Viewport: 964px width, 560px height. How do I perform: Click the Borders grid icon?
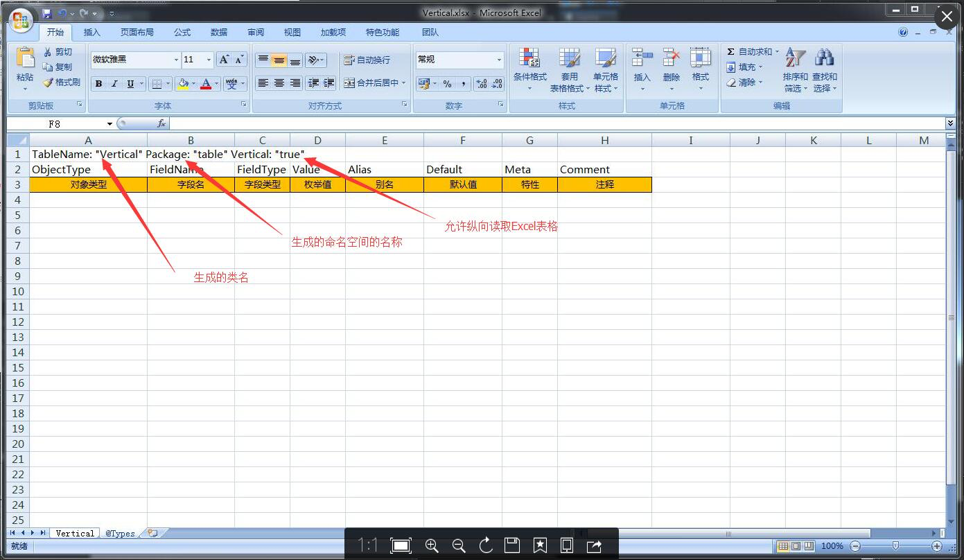(x=157, y=84)
